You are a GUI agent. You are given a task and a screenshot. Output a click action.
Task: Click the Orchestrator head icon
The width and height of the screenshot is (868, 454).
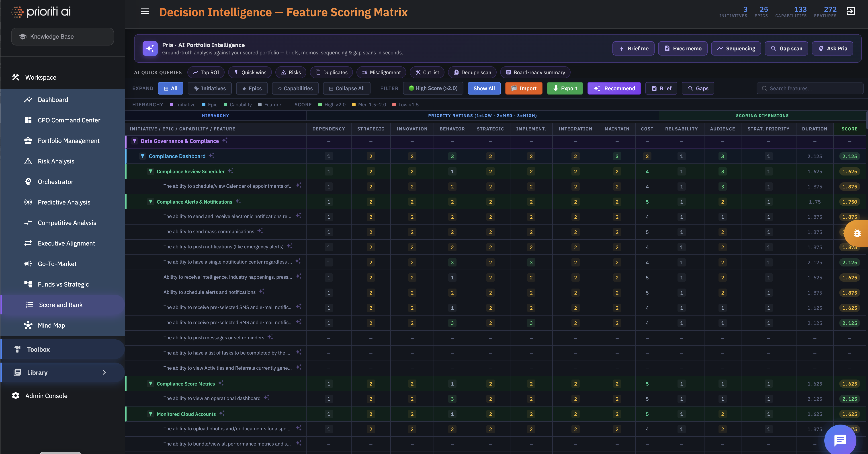point(28,182)
